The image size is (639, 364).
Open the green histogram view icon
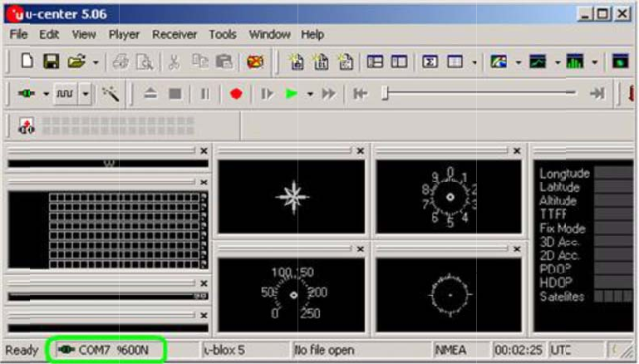[x=575, y=62]
